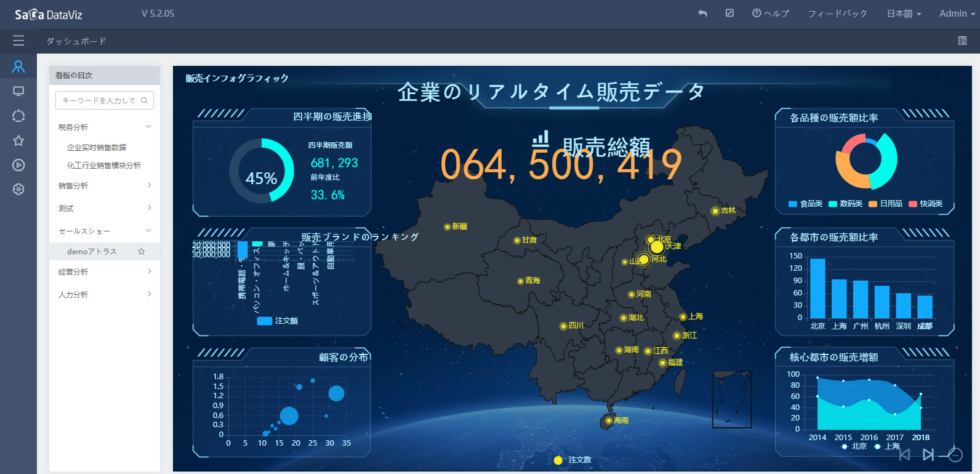This screenshot has height=474, width=980.
Task: Toggle 注文額 legend in brand ranking chart
Action: click(277, 321)
